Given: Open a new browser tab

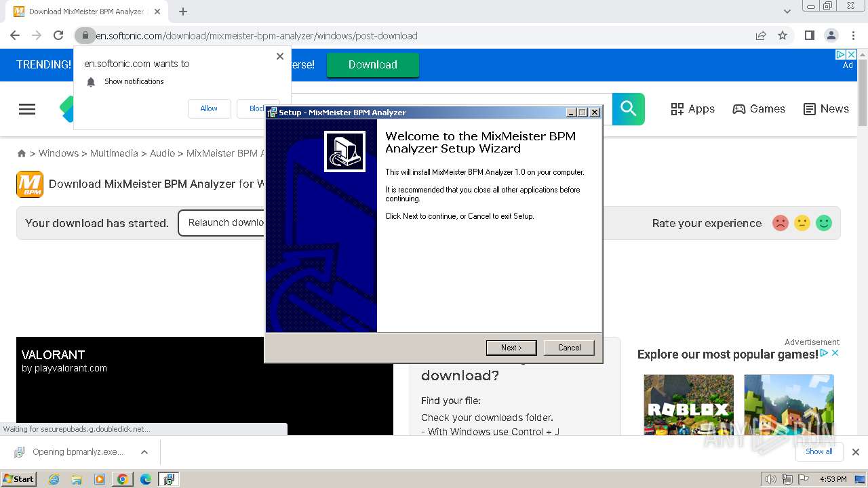Looking at the screenshot, I should pyautogui.click(x=183, y=12).
